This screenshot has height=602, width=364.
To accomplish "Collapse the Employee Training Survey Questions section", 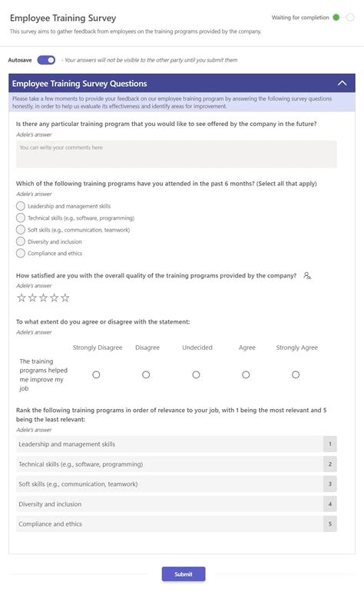I will (342, 83).
